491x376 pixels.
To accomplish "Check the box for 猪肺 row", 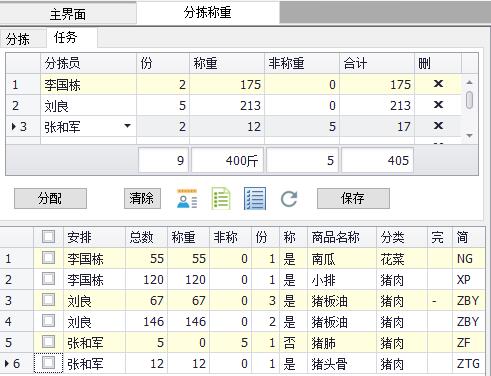I will tap(49, 342).
